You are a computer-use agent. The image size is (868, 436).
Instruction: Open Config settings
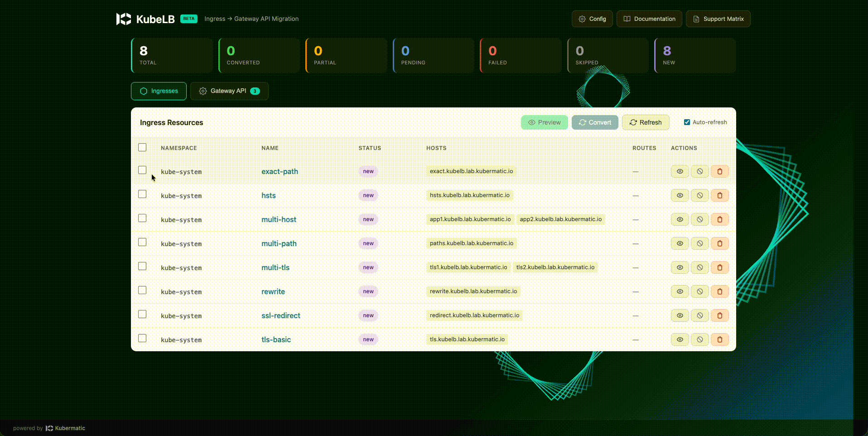[x=592, y=19]
